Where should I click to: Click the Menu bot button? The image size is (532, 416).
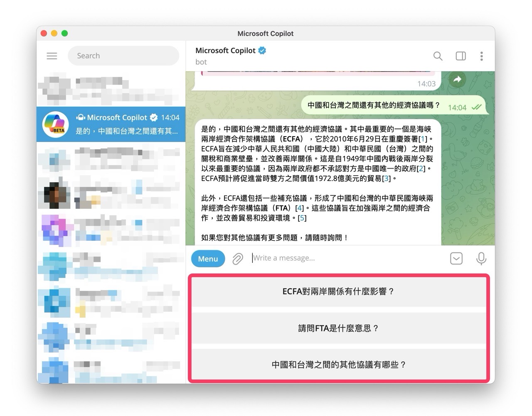coord(208,259)
